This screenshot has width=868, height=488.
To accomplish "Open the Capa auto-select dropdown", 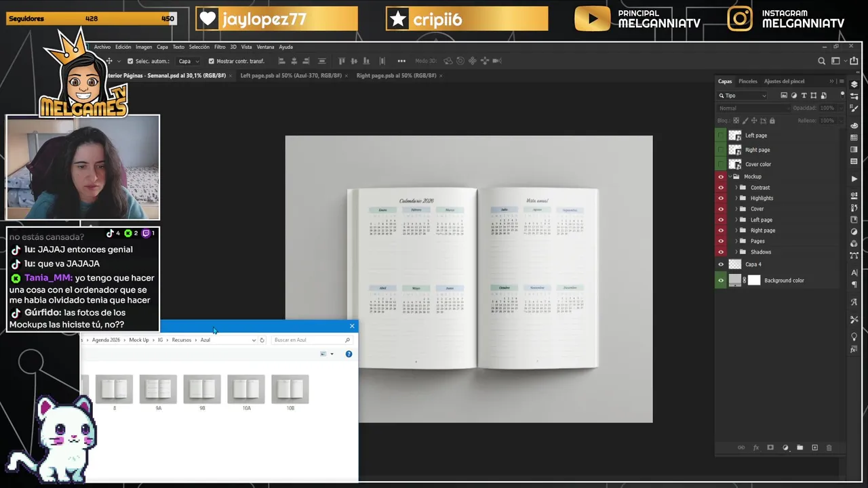I will (189, 61).
